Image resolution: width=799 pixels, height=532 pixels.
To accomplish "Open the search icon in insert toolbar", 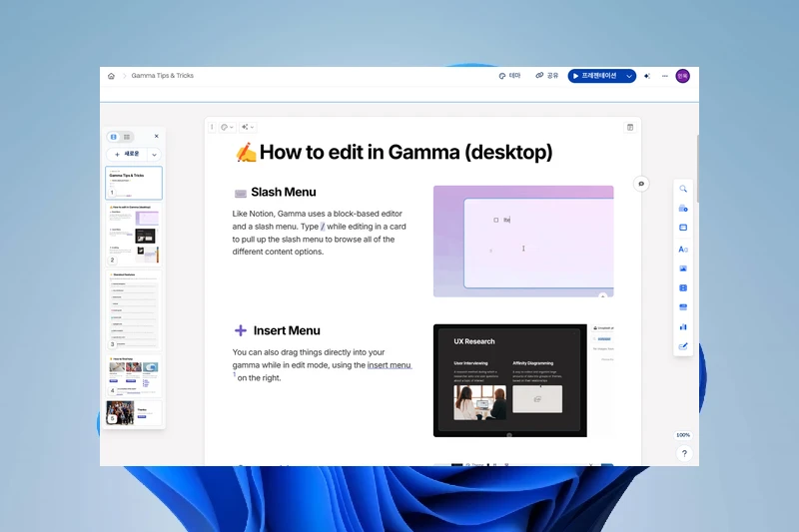I will coord(683,189).
